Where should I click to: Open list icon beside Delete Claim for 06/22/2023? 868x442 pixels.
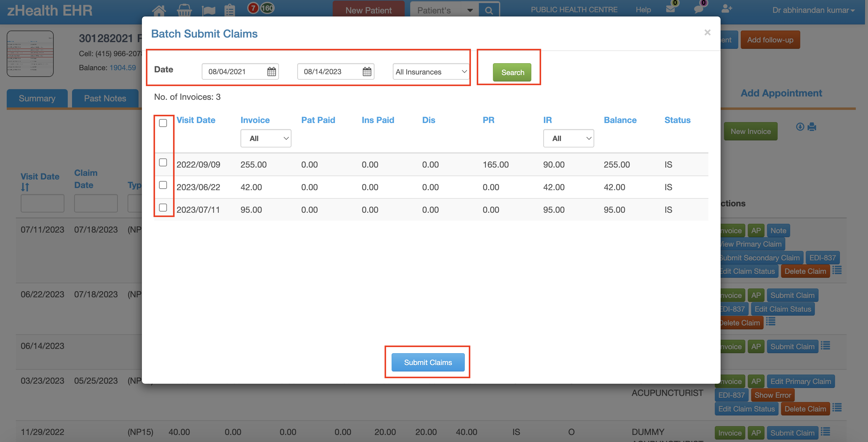[x=771, y=321]
